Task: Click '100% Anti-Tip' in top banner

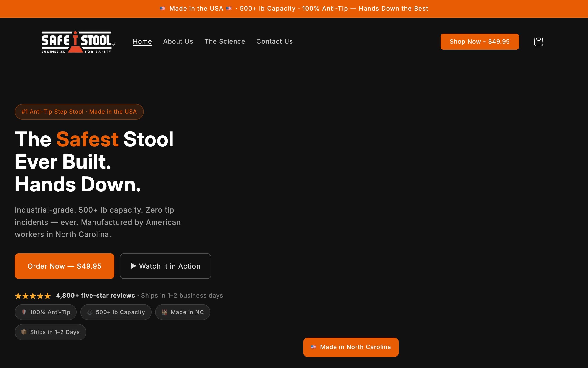Action: [x=325, y=9]
